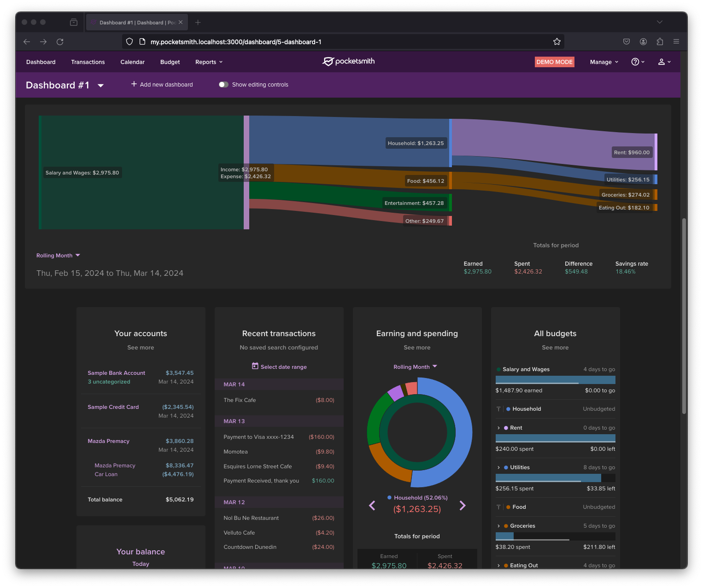Go to the Transactions page
Screen dimensions: 703x588
[88, 62]
